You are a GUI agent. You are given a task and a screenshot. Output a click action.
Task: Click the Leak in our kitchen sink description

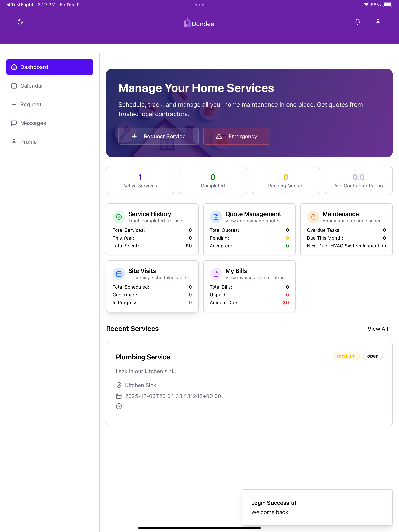coord(146,371)
